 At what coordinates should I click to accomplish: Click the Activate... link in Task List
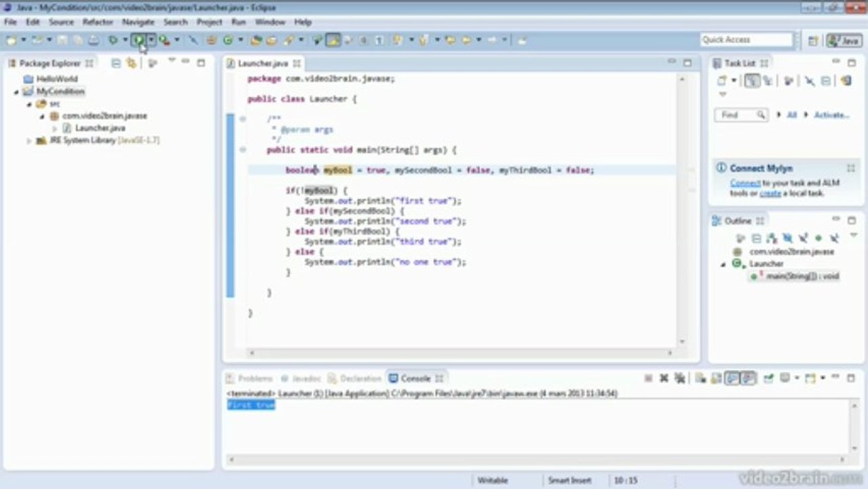point(831,115)
